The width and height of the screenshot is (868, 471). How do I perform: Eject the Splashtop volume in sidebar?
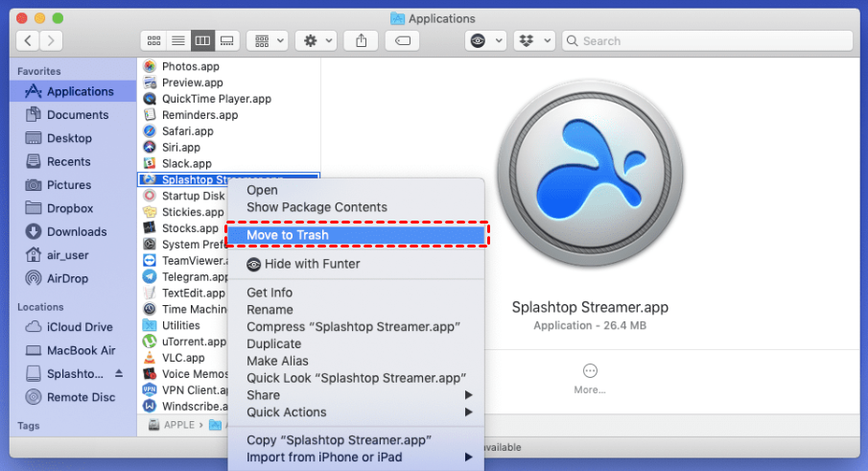pos(119,373)
